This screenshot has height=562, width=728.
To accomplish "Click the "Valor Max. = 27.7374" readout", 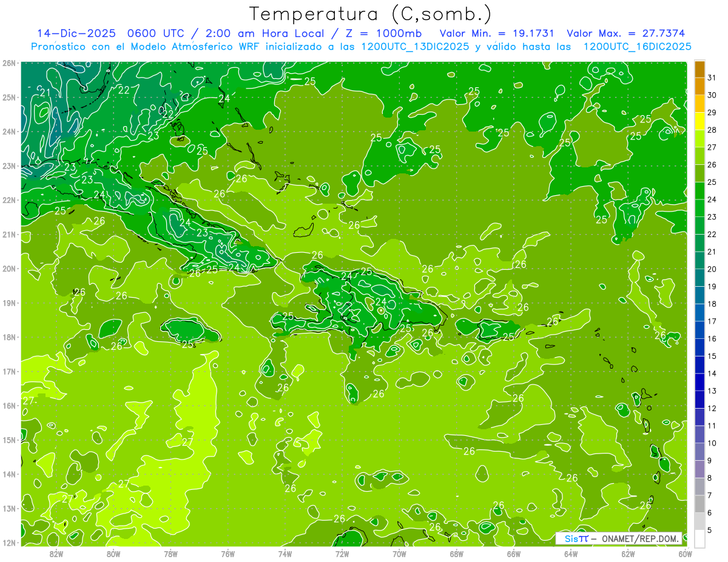I will pos(626,33).
